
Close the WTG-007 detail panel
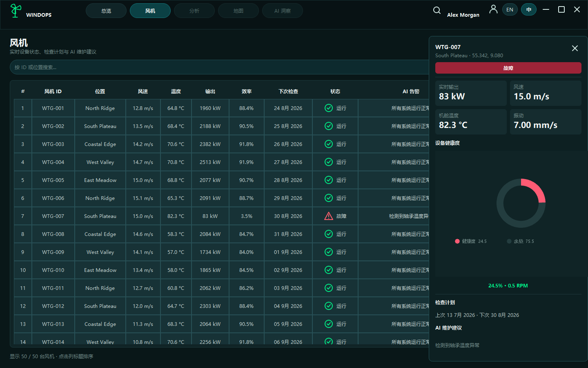[575, 48]
